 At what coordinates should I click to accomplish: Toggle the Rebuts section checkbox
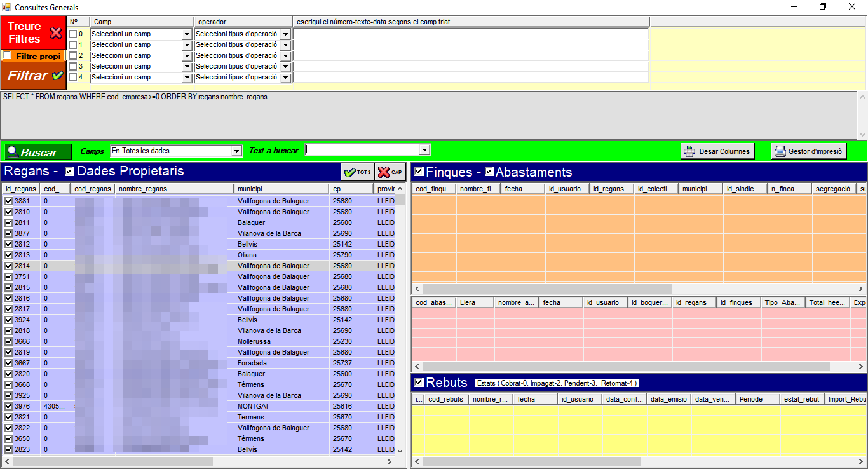(419, 383)
